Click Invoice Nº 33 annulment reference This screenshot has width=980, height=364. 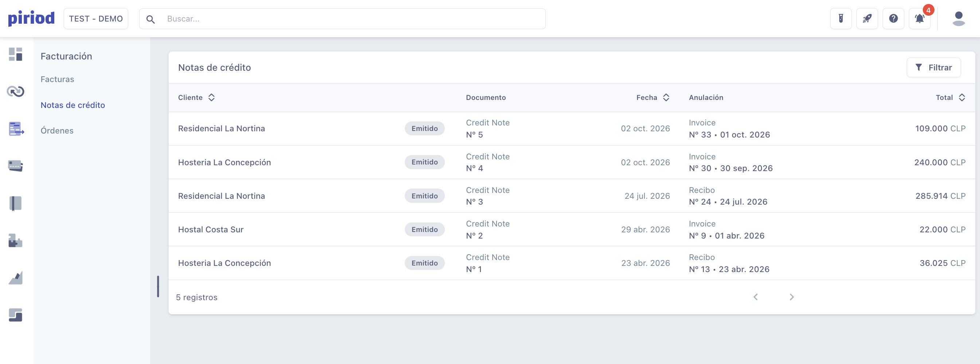[729, 129]
